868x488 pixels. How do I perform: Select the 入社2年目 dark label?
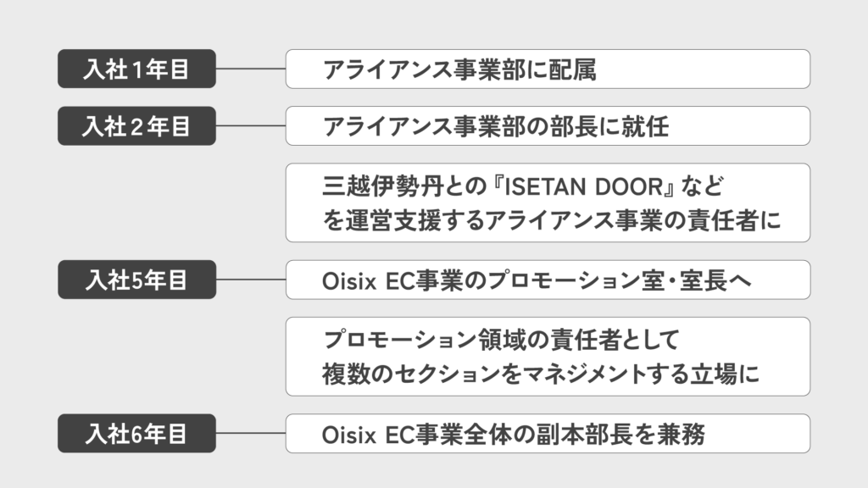(136, 126)
